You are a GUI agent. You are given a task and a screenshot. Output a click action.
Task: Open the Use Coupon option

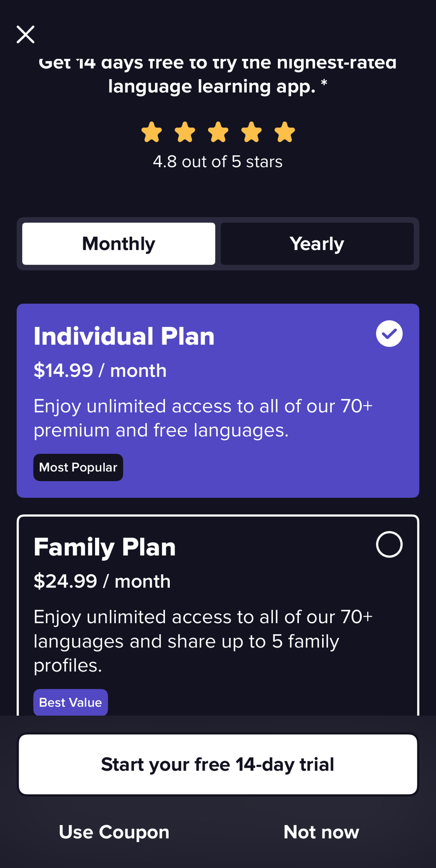(114, 832)
